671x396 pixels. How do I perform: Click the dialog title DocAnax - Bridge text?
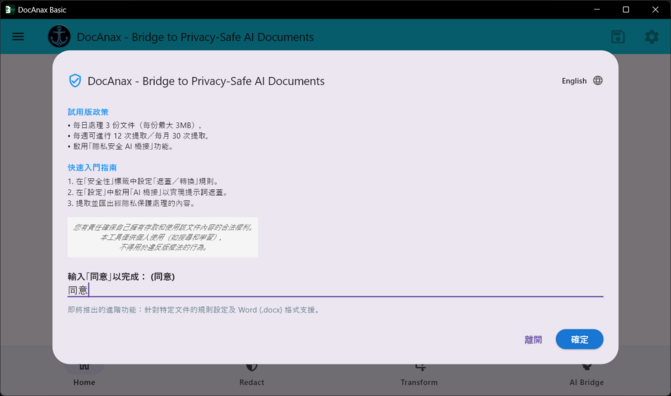[206, 81]
